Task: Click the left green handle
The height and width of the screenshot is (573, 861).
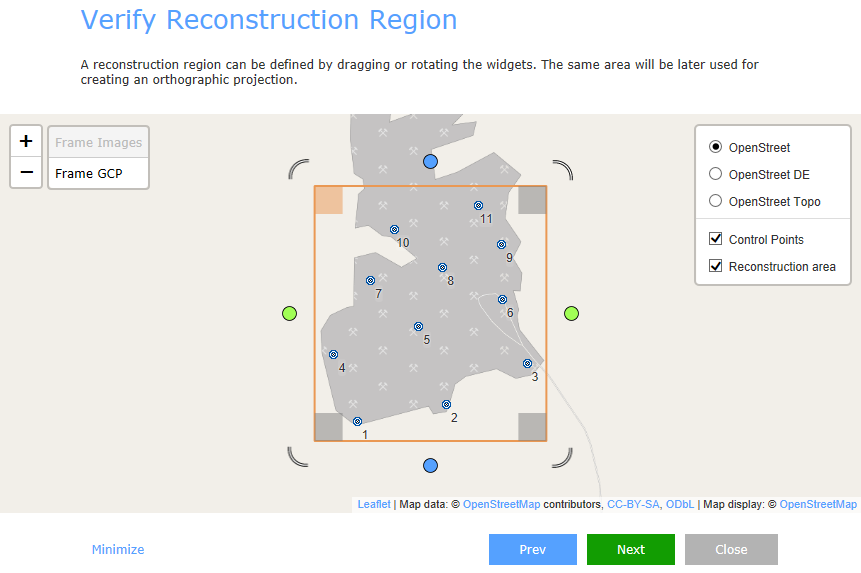Action: click(290, 313)
